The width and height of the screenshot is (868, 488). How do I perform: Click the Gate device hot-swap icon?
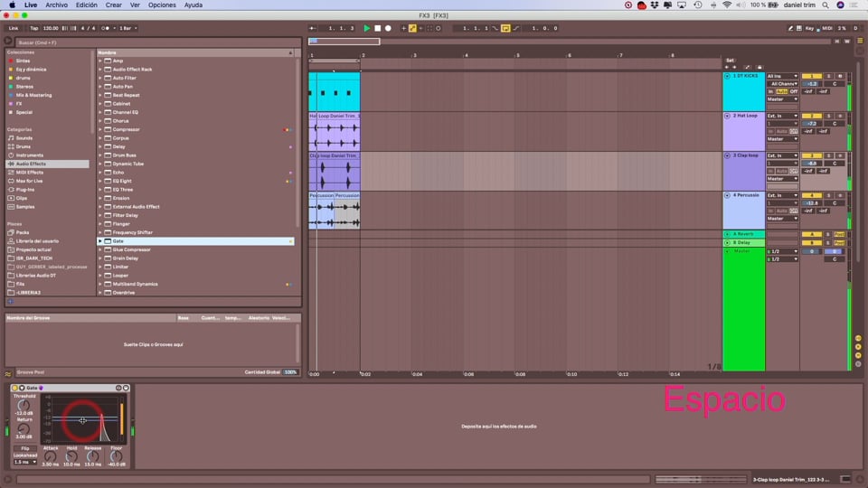[x=118, y=388]
